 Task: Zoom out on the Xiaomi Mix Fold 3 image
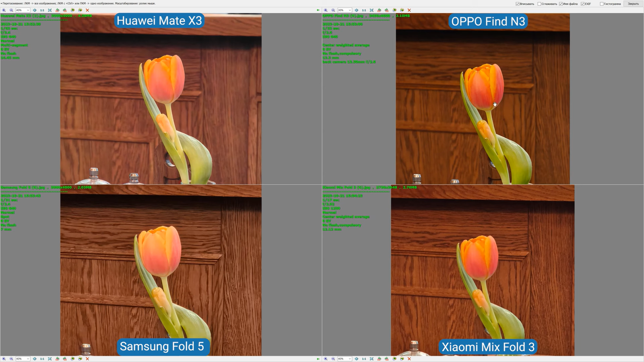(x=333, y=359)
